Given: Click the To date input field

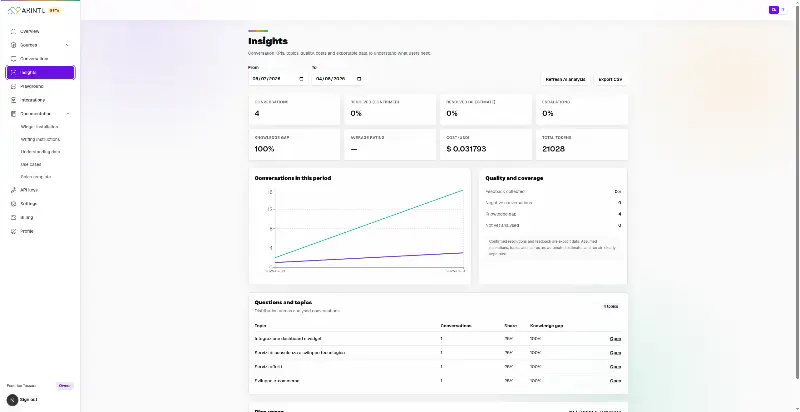Looking at the screenshot, I should (x=338, y=79).
